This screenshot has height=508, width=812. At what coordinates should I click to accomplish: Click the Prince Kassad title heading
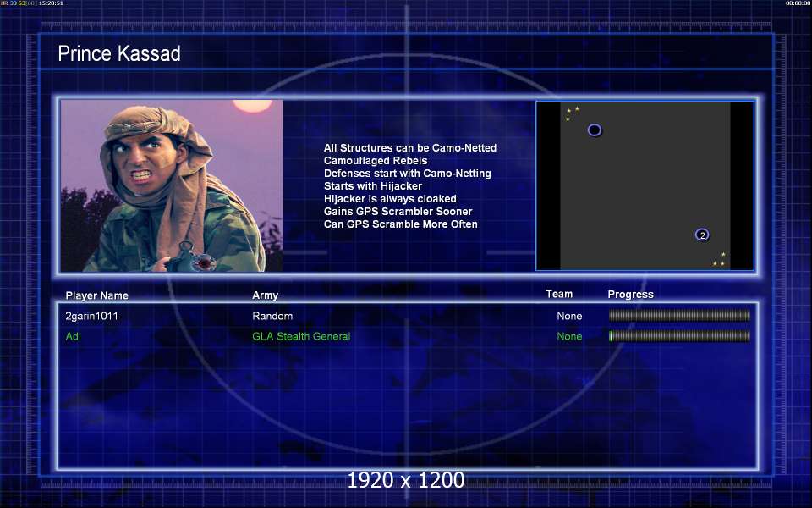[119, 54]
